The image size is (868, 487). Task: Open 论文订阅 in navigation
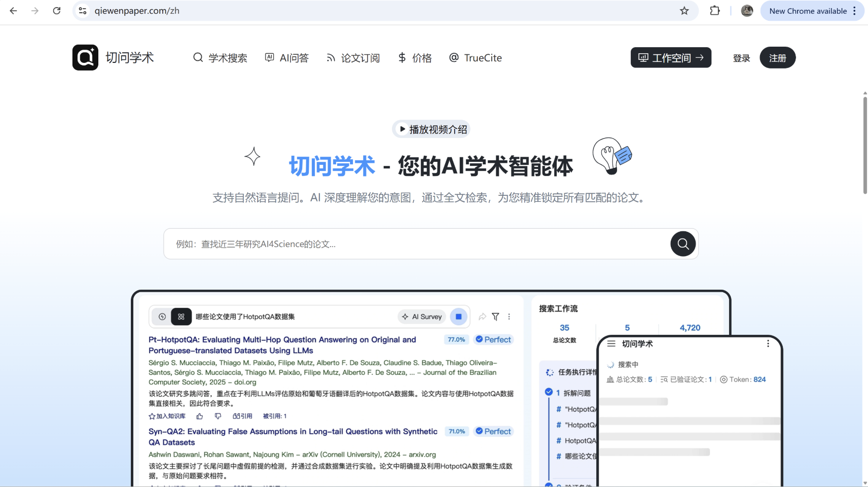[x=353, y=58]
